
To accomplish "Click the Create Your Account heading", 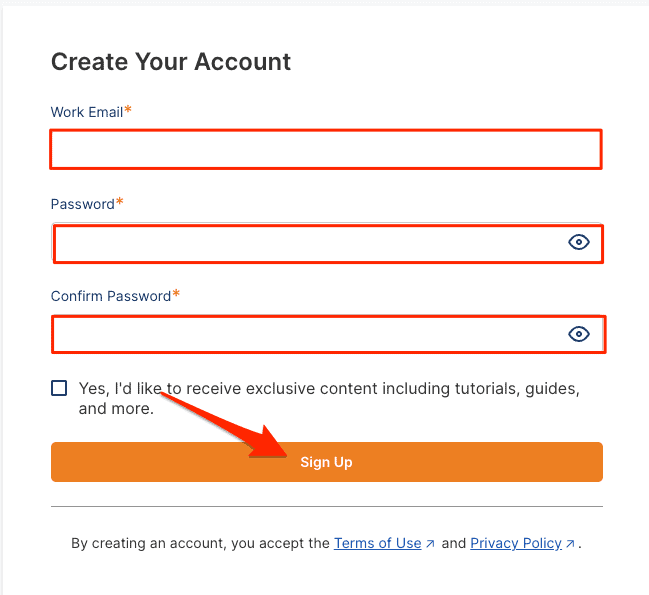I will [x=171, y=62].
